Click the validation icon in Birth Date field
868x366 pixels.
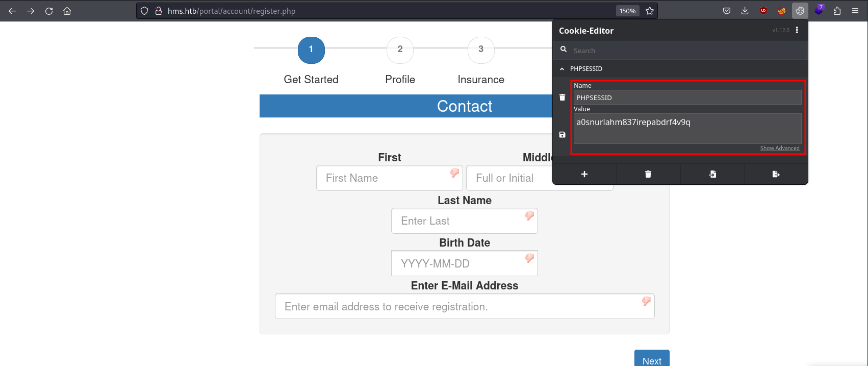pos(529,258)
